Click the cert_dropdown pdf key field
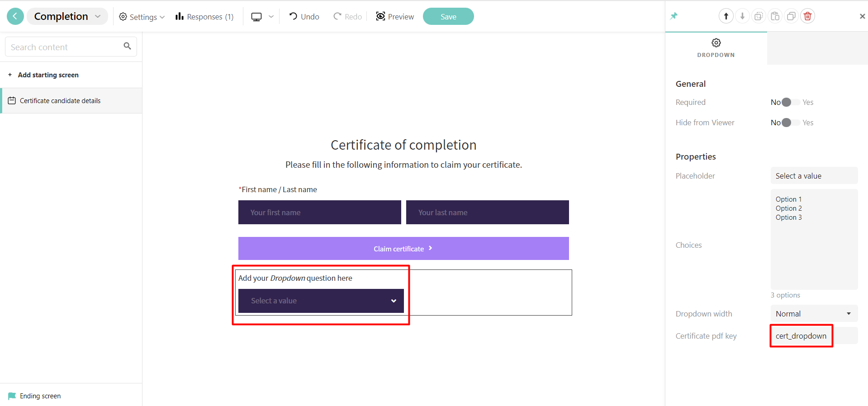The height and width of the screenshot is (406, 868). (814, 336)
